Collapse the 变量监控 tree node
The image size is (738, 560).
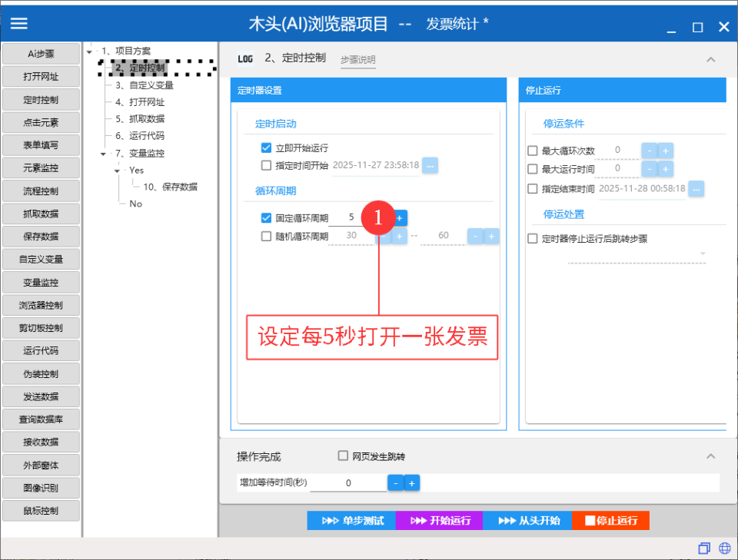[104, 153]
